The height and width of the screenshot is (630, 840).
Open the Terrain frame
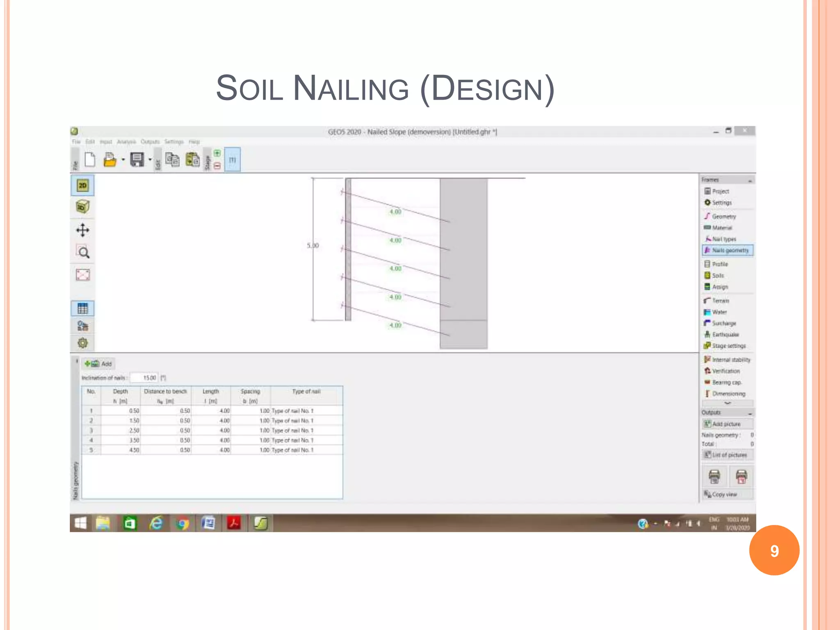point(728,301)
